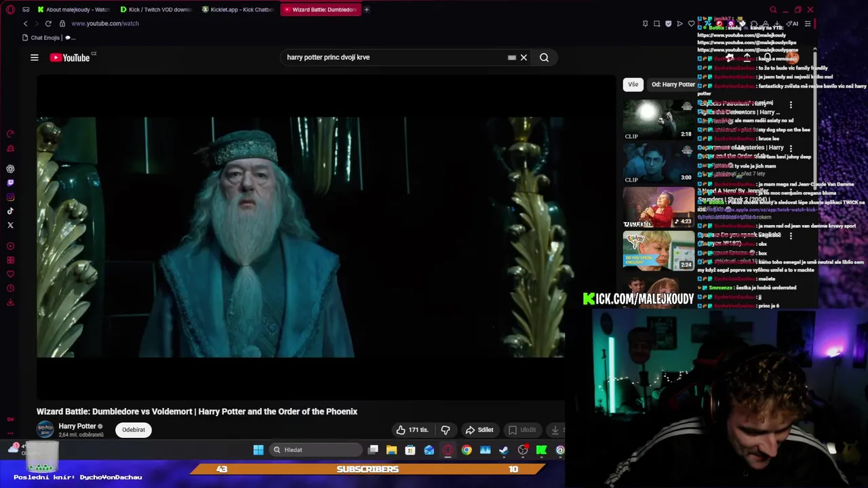Open Task View on the taskbar
The image size is (868, 488).
click(373, 450)
